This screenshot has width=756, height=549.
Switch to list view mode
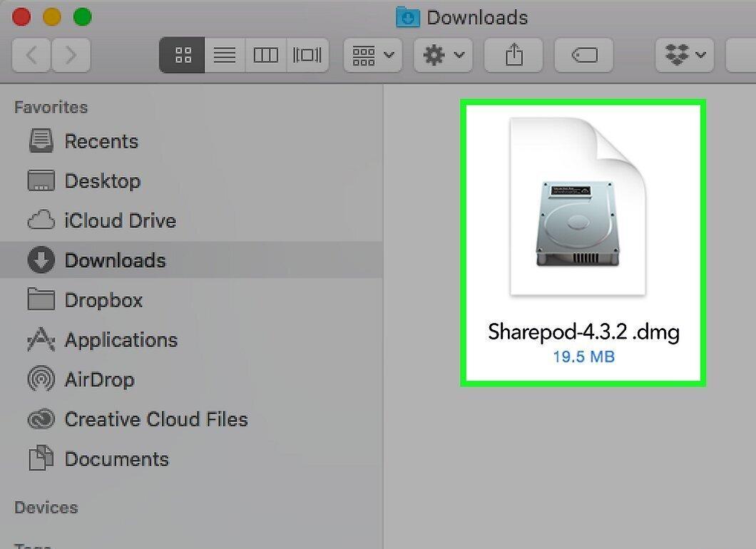point(225,55)
